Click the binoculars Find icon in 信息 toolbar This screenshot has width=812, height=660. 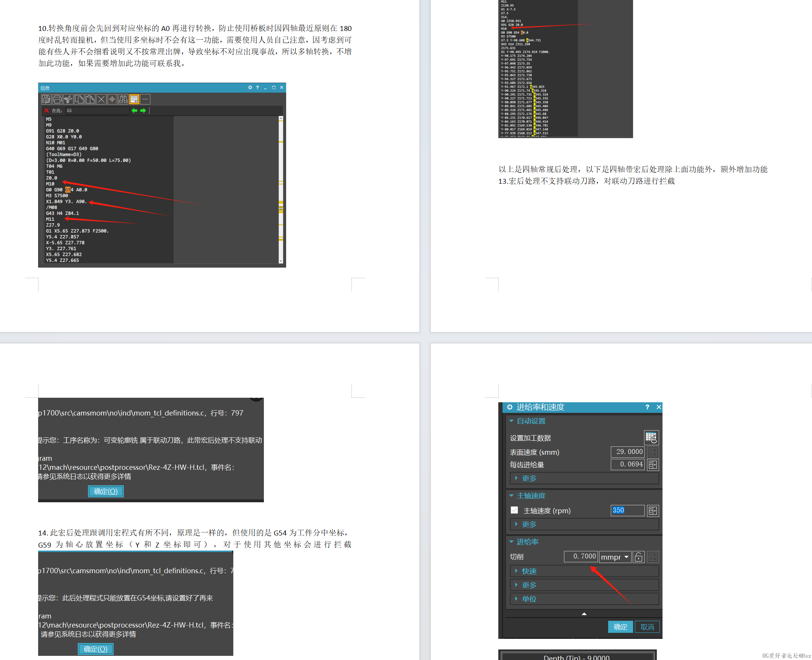123,99
